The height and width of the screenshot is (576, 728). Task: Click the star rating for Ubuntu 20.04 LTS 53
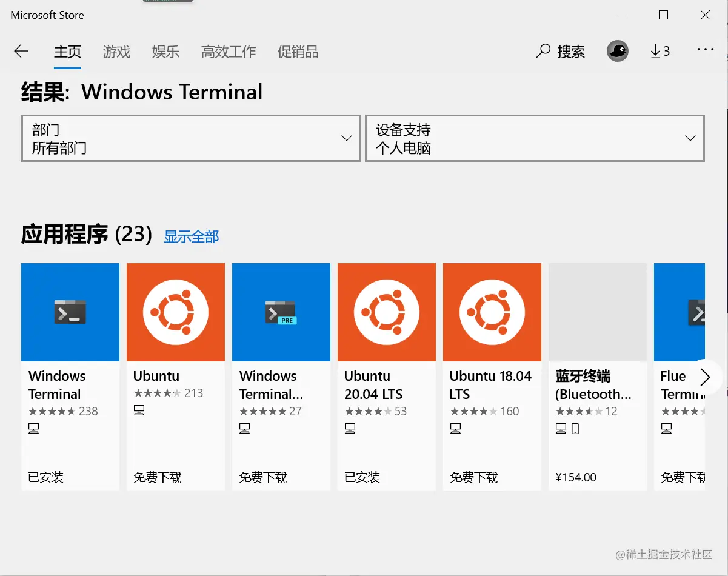tap(368, 411)
